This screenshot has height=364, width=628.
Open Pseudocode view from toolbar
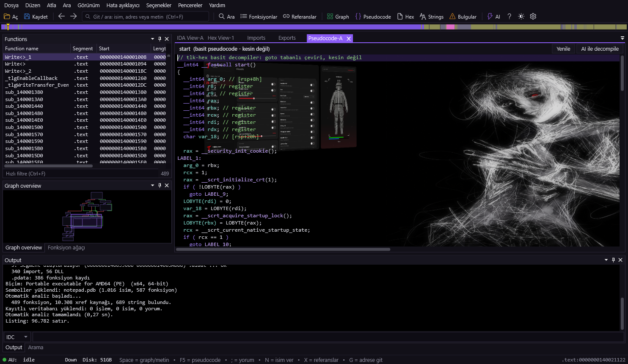tap(373, 16)
